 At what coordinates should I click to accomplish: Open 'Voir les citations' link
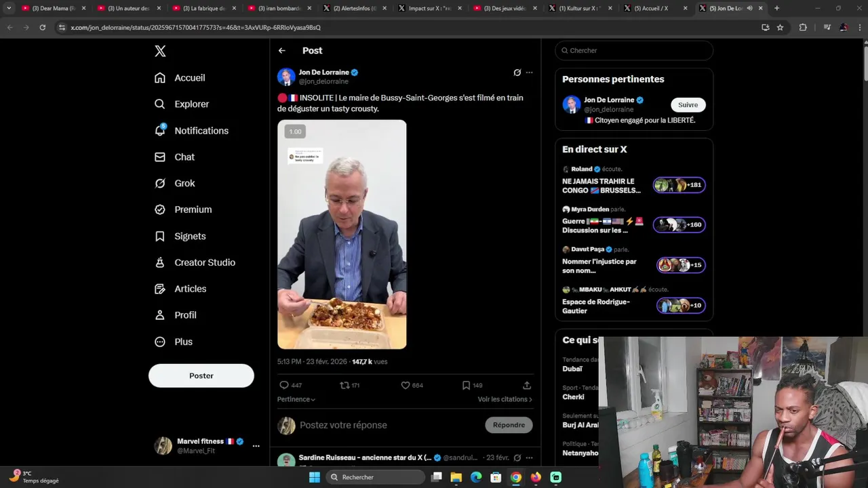point(505,399)
